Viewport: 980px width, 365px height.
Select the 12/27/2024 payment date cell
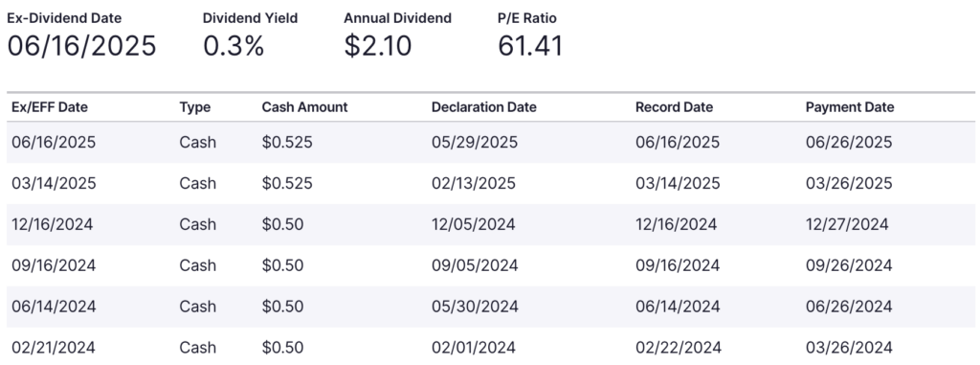pos(846,224)
